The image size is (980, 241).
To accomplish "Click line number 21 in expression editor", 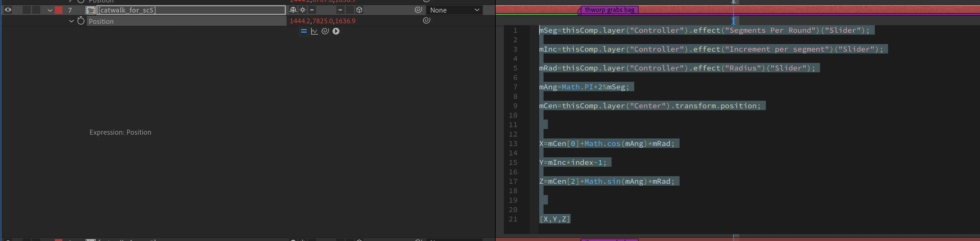I will tap(513, 219).
